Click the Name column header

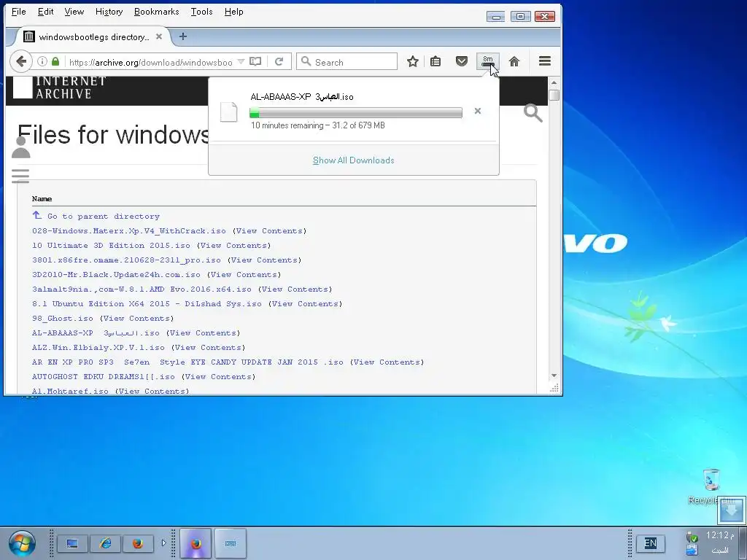42,198
